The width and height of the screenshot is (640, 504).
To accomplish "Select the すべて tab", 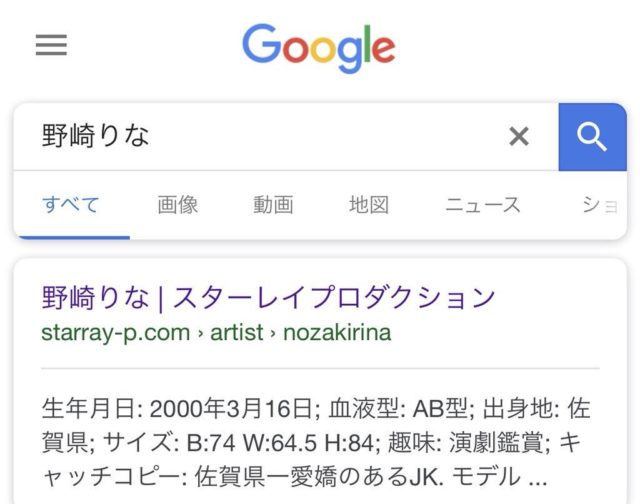I will pyautogui.click(x=71, y=205).
